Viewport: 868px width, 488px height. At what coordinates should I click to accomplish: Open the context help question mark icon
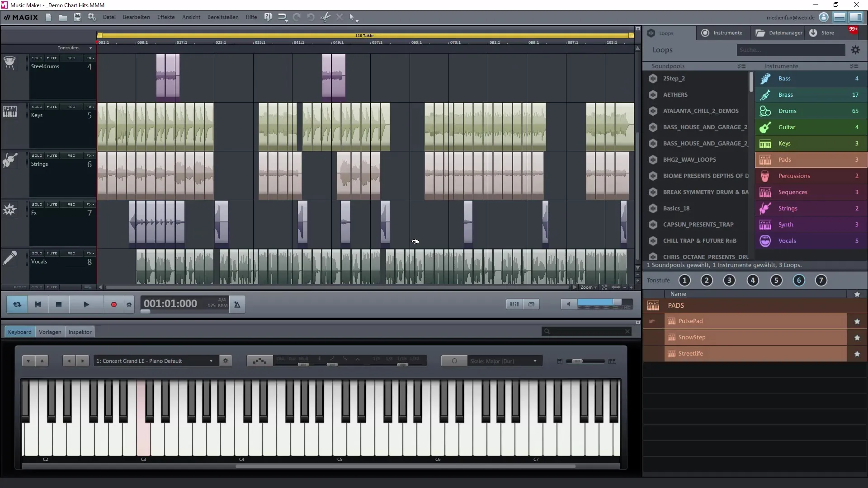pyautogui.click(x=268, y=17)
